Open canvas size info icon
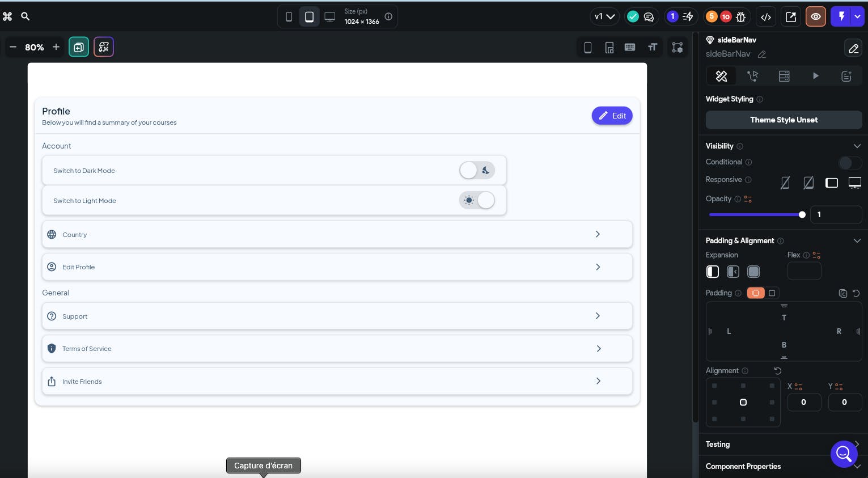Image resolution: width=868 pixels, height=478 pixels. tap(388, 16)
